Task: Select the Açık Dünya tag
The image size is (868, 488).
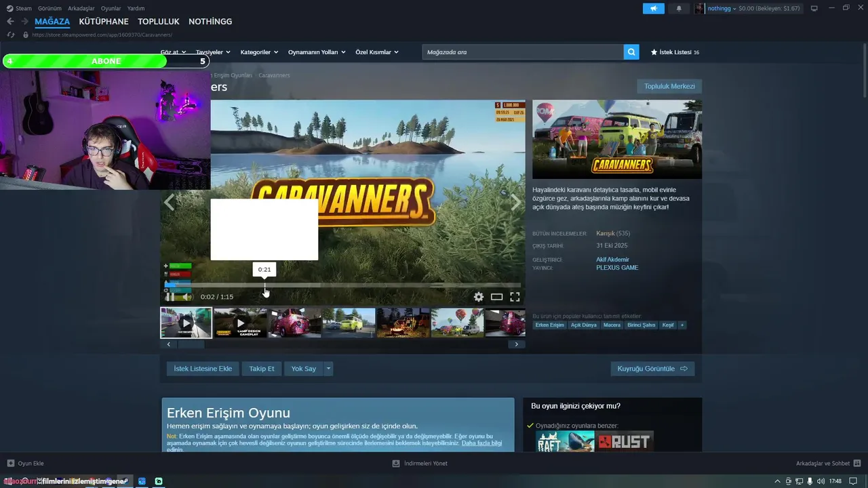Action: pyautogui.click(x=584, y=325)
